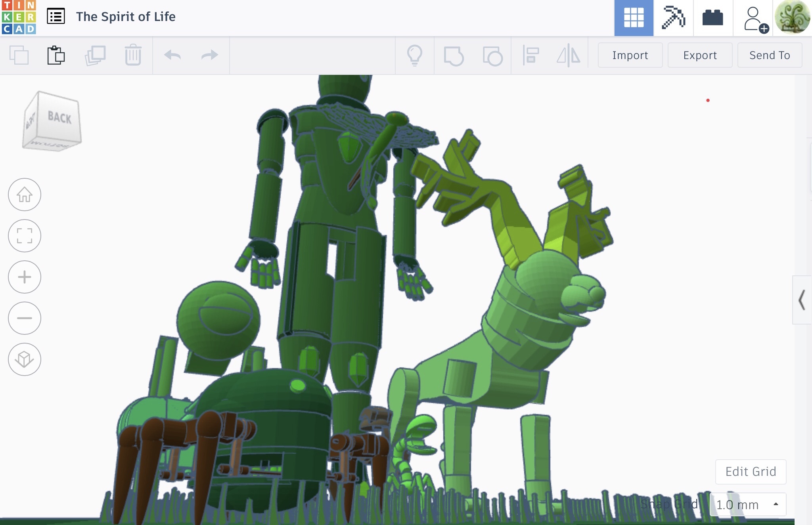Click the Import button
This screenshot has width=812, height=525.
coord(630,55)
